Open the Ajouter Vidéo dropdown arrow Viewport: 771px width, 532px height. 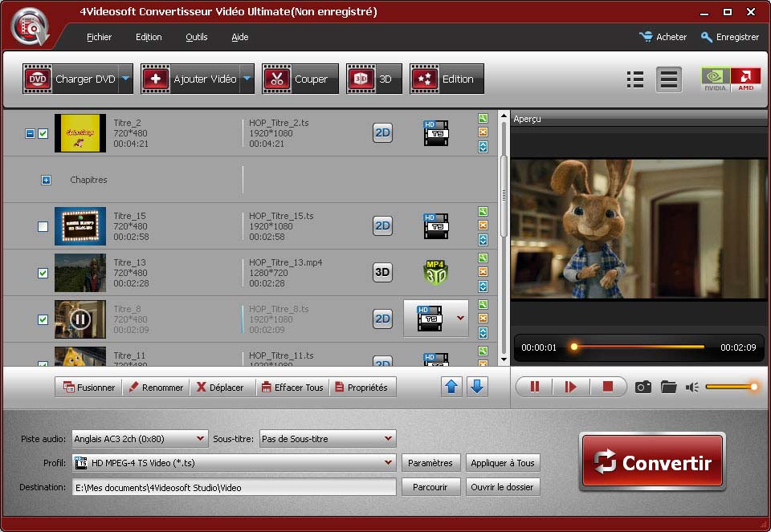[247, 79]
